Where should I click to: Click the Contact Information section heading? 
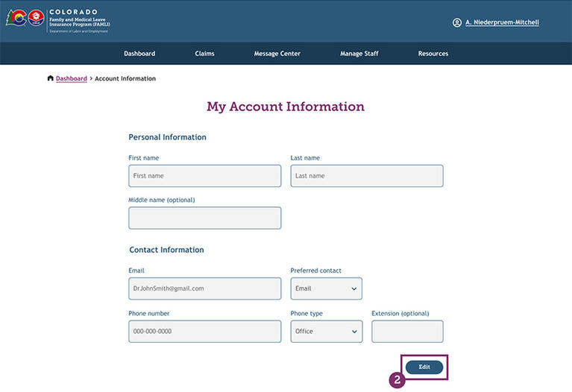click(x=167, y=250)
